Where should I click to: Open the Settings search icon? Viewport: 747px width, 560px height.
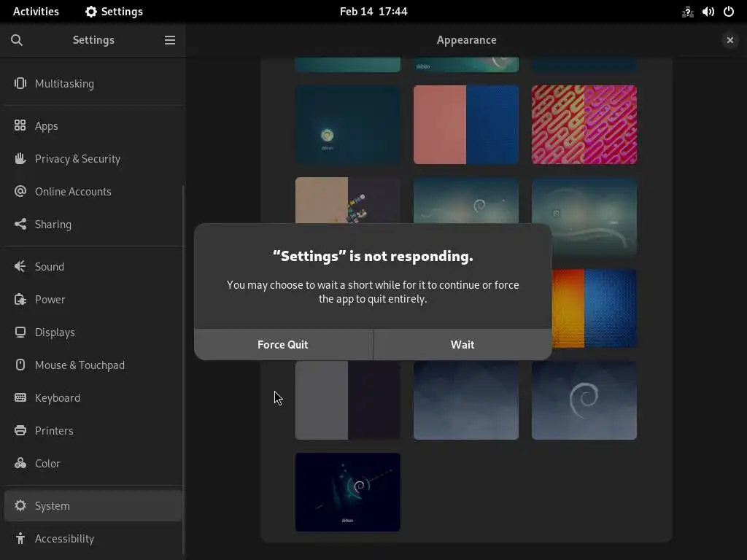(17, 40)
